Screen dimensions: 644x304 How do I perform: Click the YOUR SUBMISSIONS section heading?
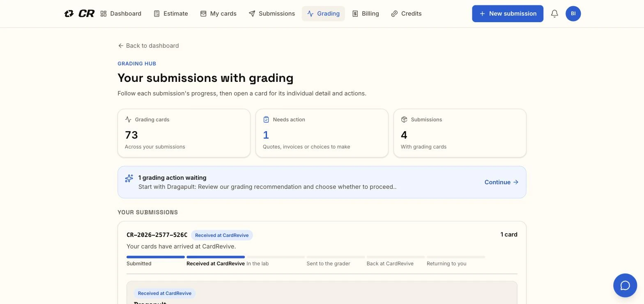coord(148,212)
